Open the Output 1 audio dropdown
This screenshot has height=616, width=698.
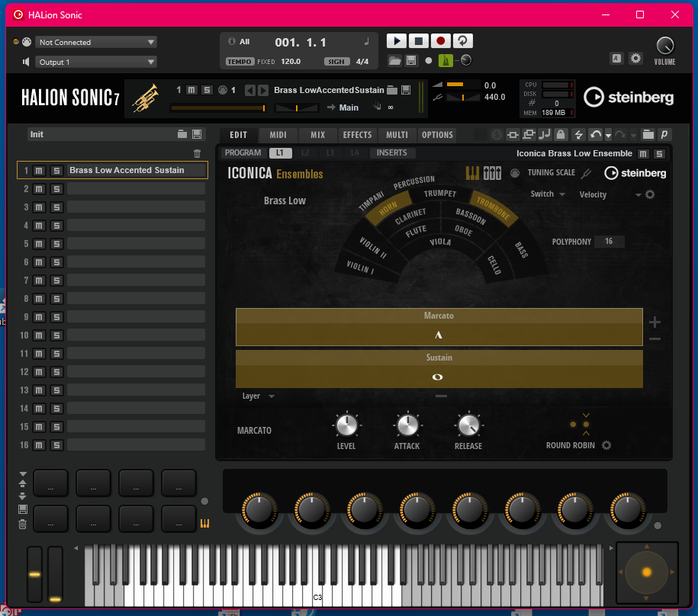pyautogui.click(x=95, y=62)
